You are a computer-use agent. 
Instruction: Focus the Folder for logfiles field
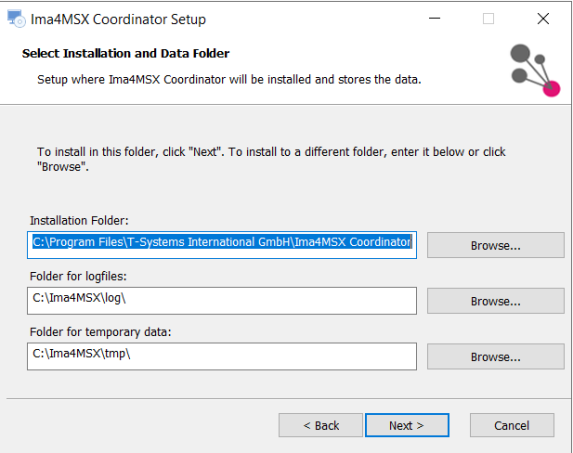pyautogui.click(x=222, y=301)
